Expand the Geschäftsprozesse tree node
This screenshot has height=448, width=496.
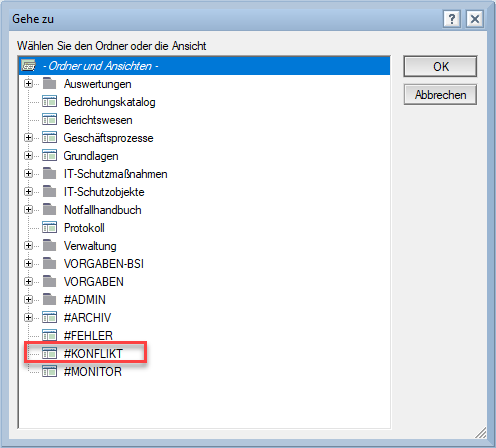click(x=28, y=138)
